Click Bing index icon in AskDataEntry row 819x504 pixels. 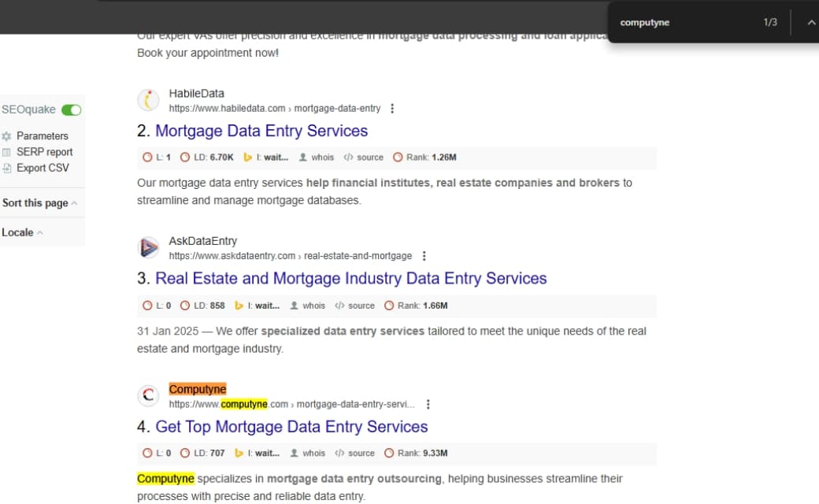(239, 306)
